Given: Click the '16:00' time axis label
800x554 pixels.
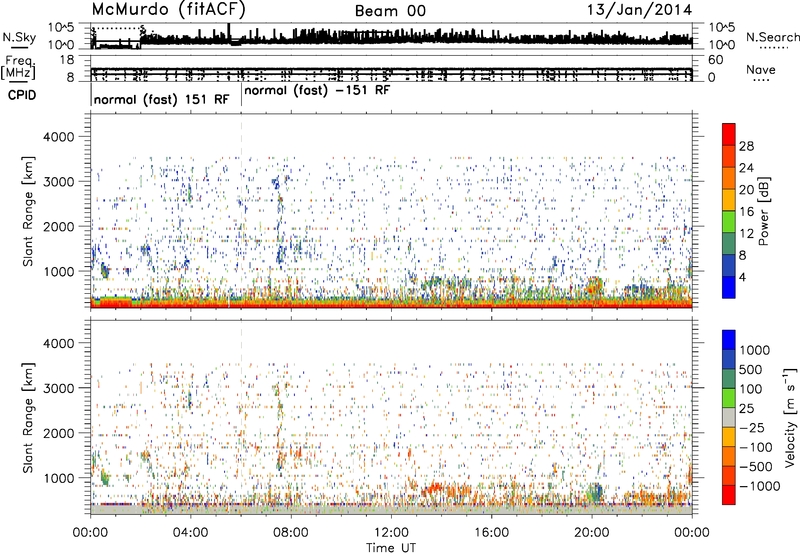Looking at the screenshot, I should 491,533.
